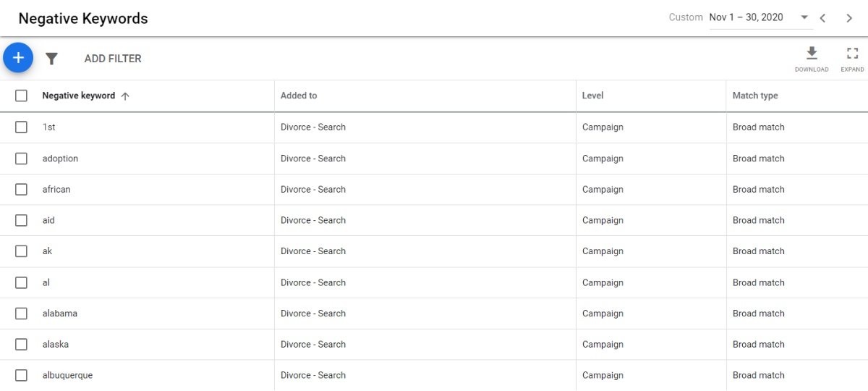Click the Nov 1 – 30, 2020 date range
Viewport: 868px width, 391px height.
click(746, 17)
